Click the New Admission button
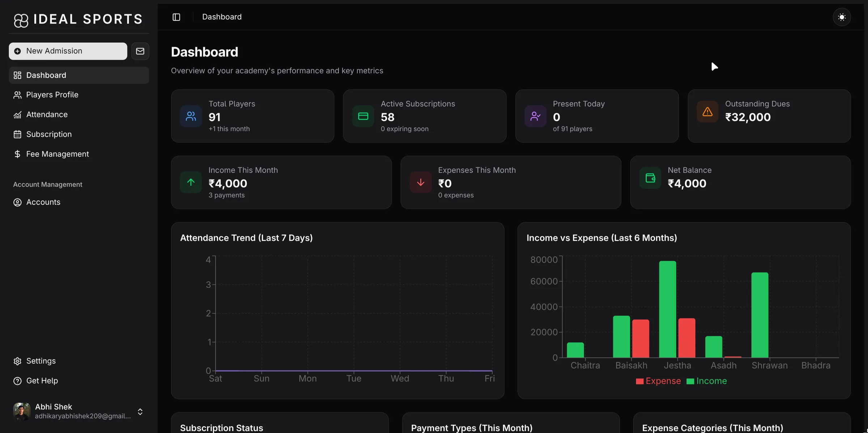The height and width of the screenshot is (433, 868). tap(68, 51)
